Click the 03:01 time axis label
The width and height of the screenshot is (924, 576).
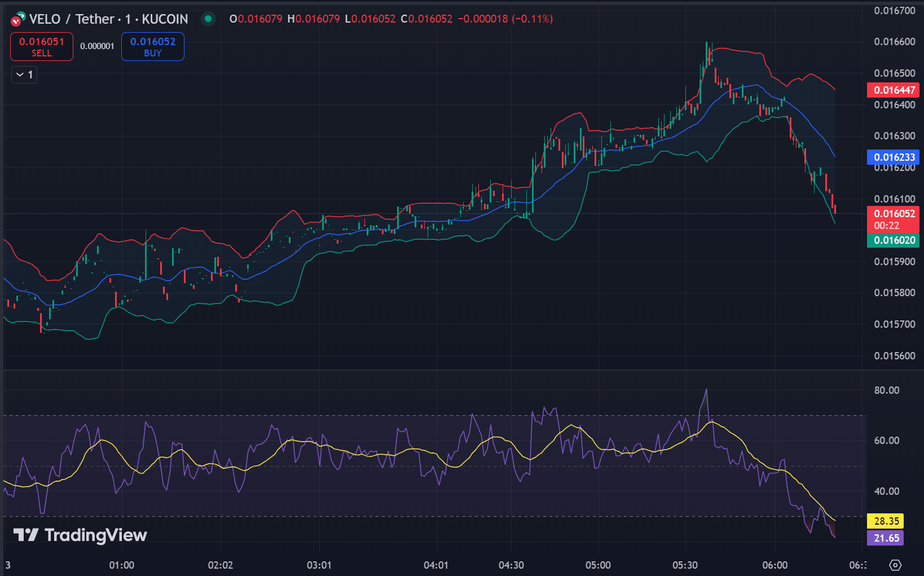[319, 565]
